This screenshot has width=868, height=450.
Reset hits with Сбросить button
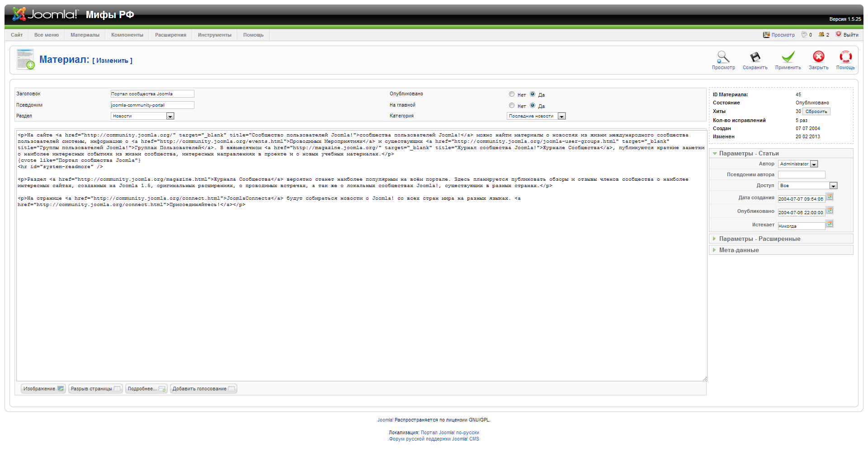[x=816, y=112]
